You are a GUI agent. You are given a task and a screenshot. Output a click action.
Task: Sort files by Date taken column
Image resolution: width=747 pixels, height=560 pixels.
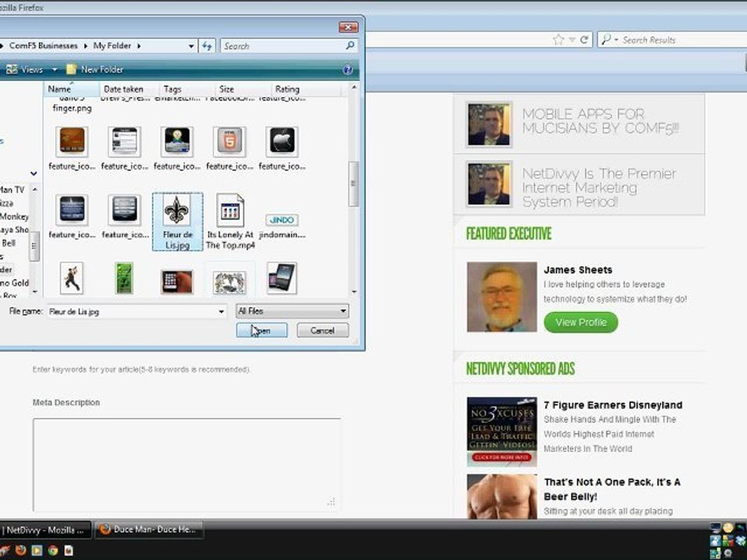click(x=128, y=89)
